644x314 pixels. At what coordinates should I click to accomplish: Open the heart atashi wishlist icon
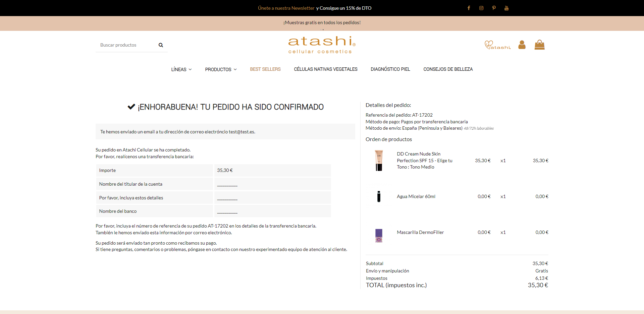(x=497, y=45)
